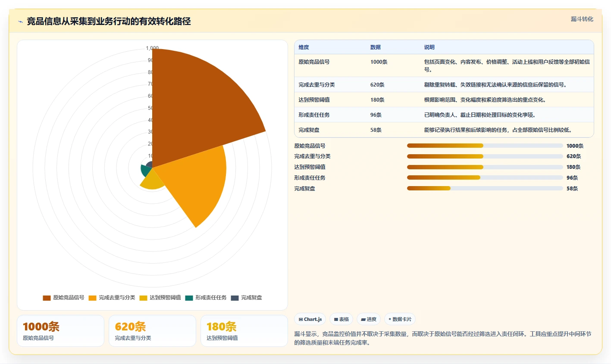Viewport: 611px width, 364px height.
Task: Click the 完成去重与分类 table row label
Action: [x=316, y=85]
